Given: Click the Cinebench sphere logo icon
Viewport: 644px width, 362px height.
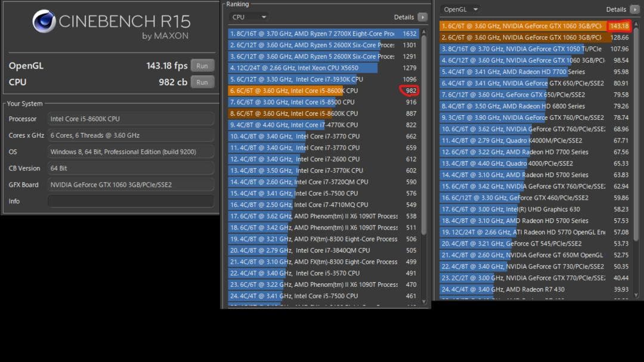Looking at the screenshot, I should [44, 21].
